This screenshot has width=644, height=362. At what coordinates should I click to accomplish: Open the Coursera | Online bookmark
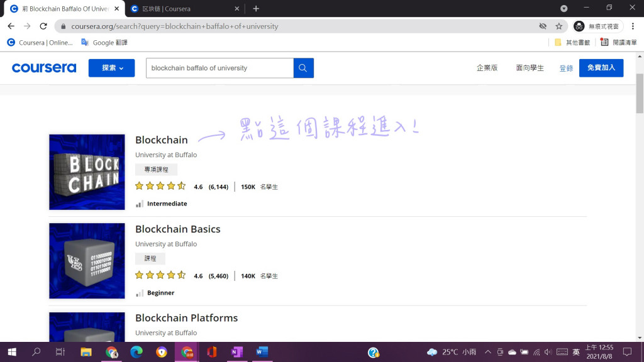pos(40,42)
